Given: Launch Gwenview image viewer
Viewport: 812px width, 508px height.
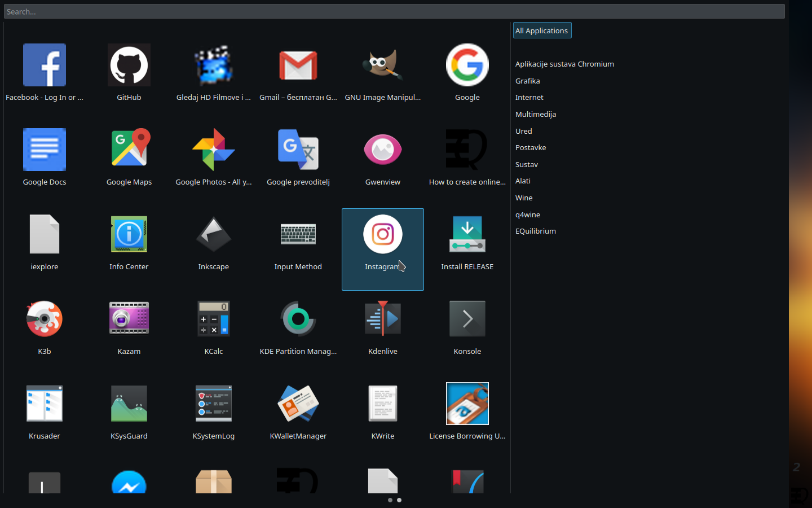Looking at the screenshot, I should 383,150.
